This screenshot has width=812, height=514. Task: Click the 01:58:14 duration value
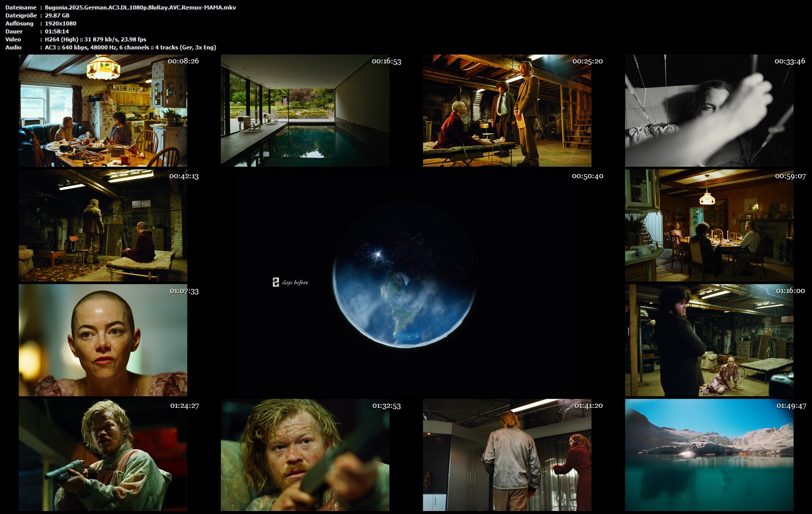pos(56,31)
